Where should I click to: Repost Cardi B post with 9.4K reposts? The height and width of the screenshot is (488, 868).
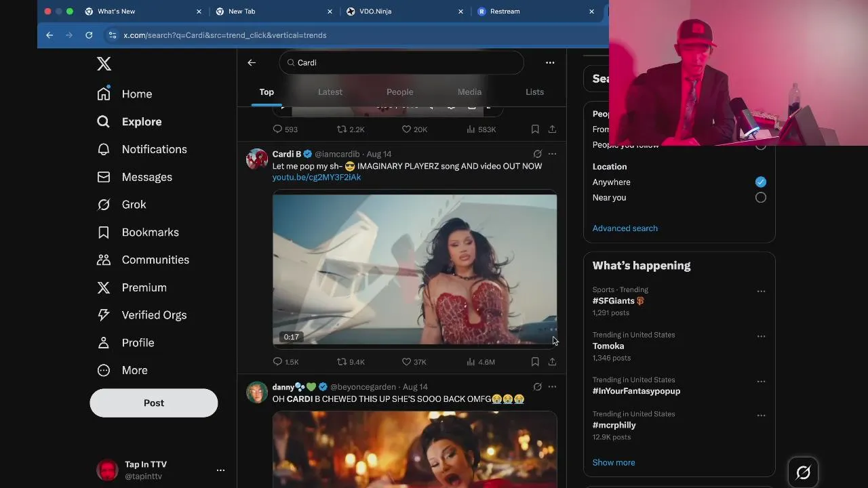point(351,362)
